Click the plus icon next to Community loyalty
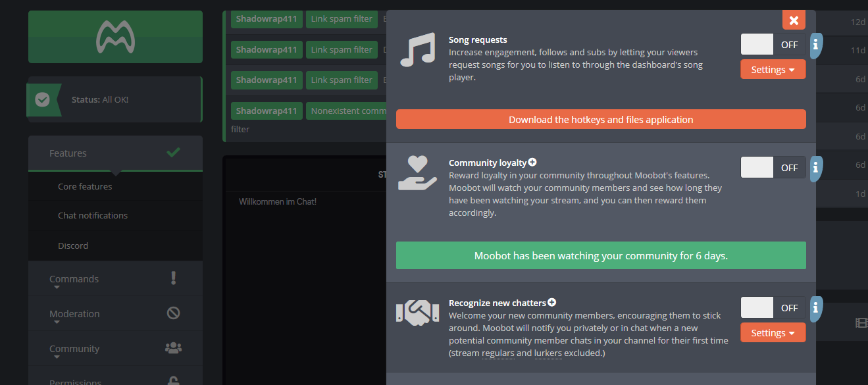The width and height of the screenshot is (868, 385). pyautogui.click(x=532, y=162)
